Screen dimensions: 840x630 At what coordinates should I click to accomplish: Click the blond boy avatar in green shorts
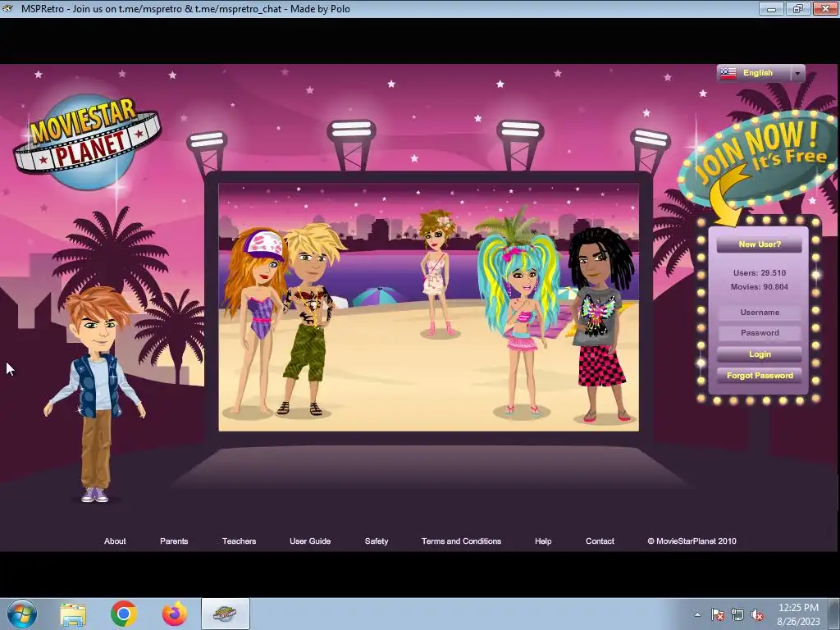312,320
